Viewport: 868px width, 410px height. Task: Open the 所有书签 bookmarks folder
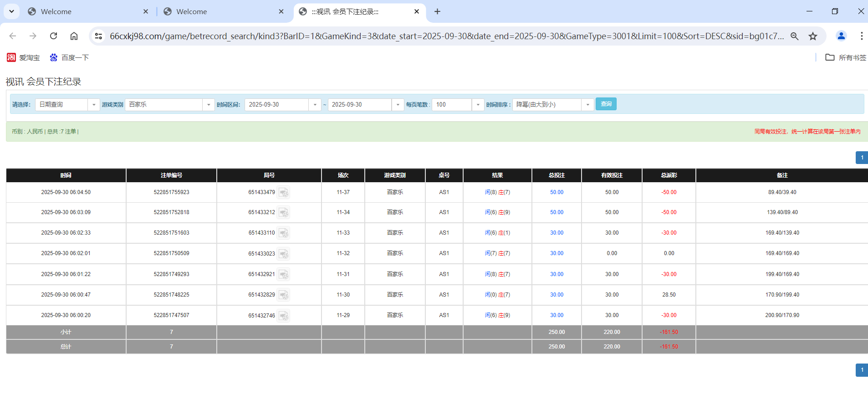click(830, 57)
